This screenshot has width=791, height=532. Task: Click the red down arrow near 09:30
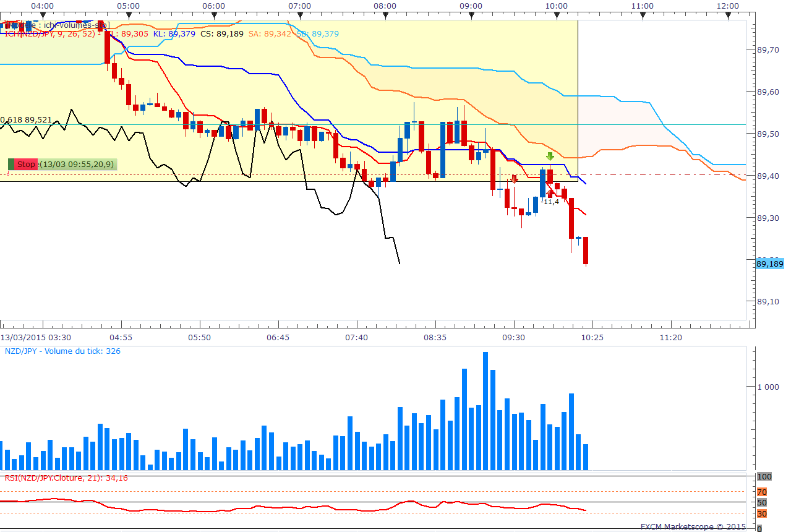[x=514, y=179]
